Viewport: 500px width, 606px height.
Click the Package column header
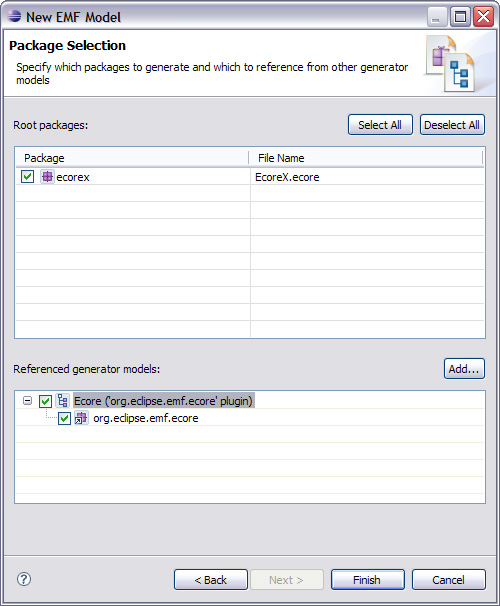click(x=132, y=158)
